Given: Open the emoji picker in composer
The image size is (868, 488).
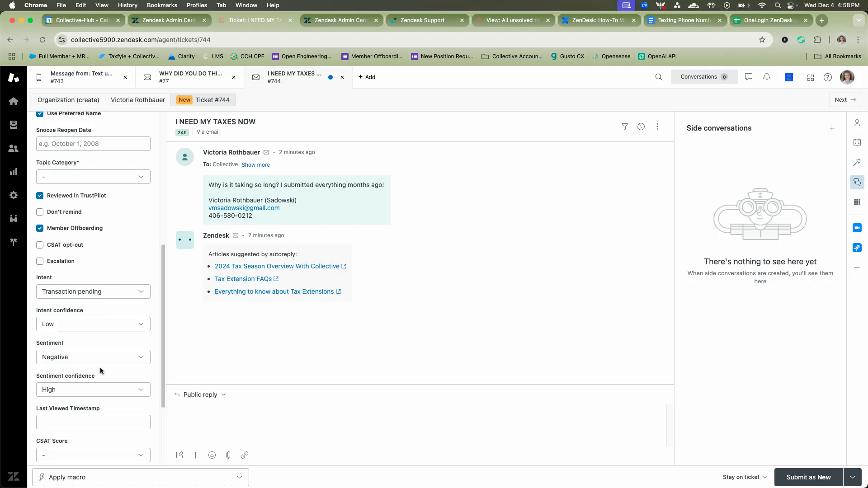Looking at the screenshot, I should coord(212,455).
